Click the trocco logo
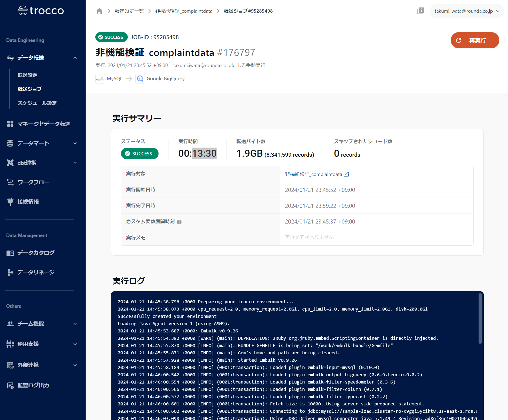The height and width of the screenshot is (420, 508). point(41,11)
